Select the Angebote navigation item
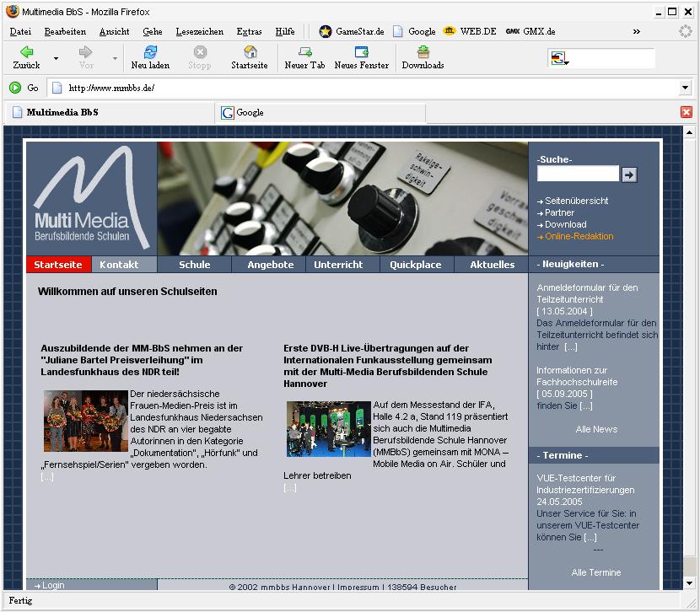Screen dimensions: 700x612 pos(270,265)
